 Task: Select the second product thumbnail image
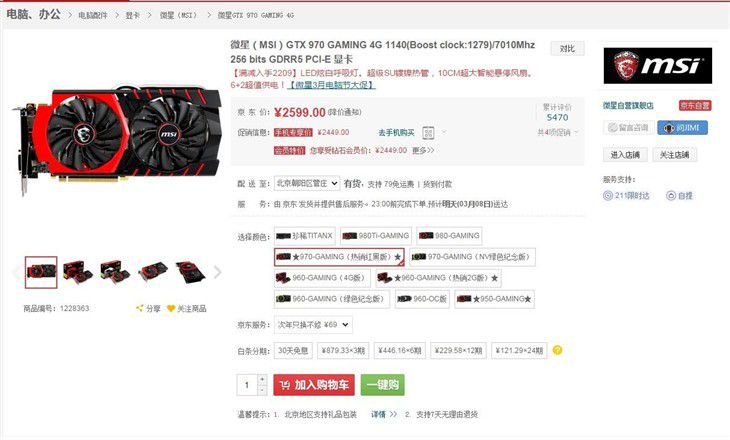point(78,272)
